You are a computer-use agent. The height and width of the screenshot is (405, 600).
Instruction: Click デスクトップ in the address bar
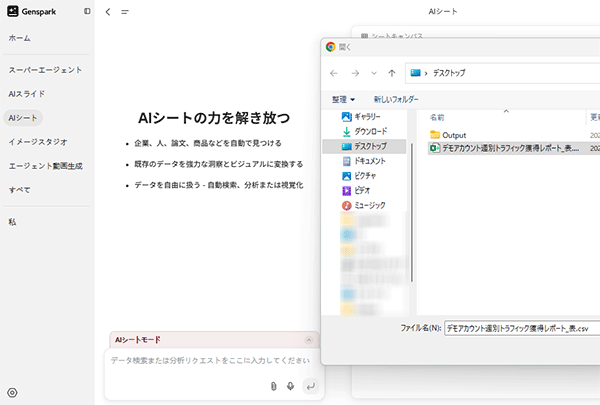tap(449, 73)
